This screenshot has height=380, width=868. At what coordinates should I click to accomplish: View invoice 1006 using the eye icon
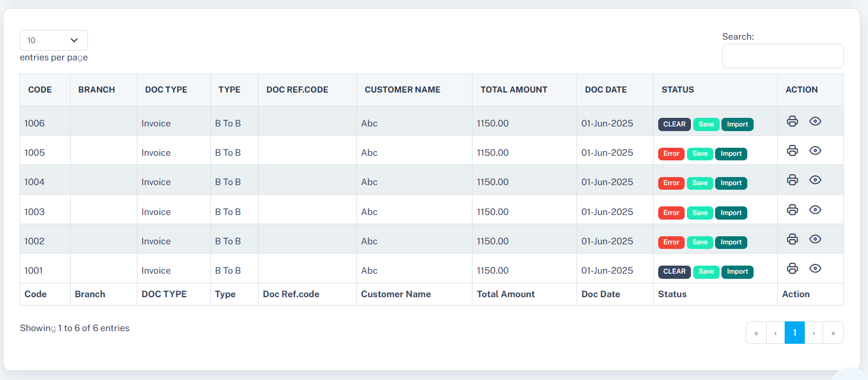815,121
